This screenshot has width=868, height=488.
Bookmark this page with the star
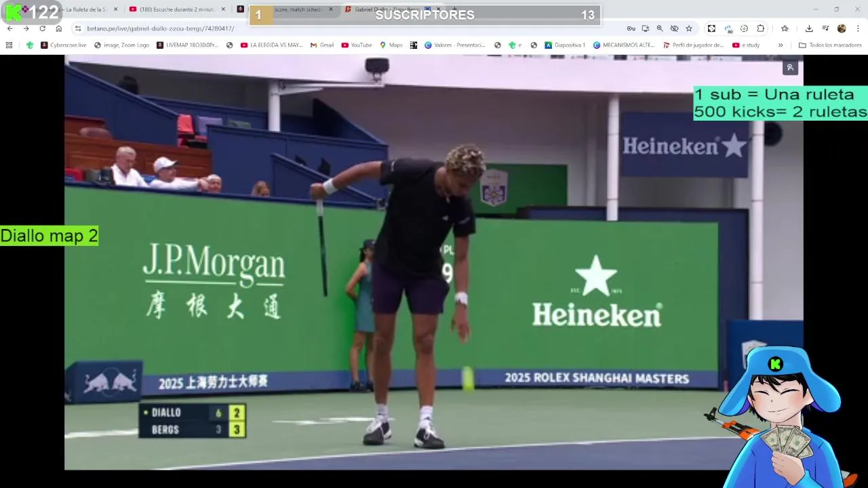689,28
